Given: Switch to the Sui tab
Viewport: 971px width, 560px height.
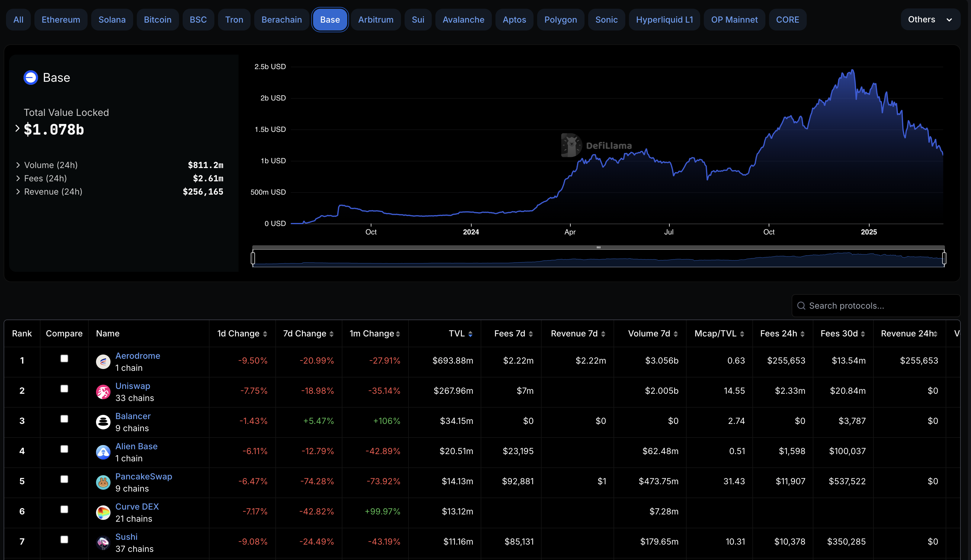Looking at the screenshot, I should (x=418, y=20).
